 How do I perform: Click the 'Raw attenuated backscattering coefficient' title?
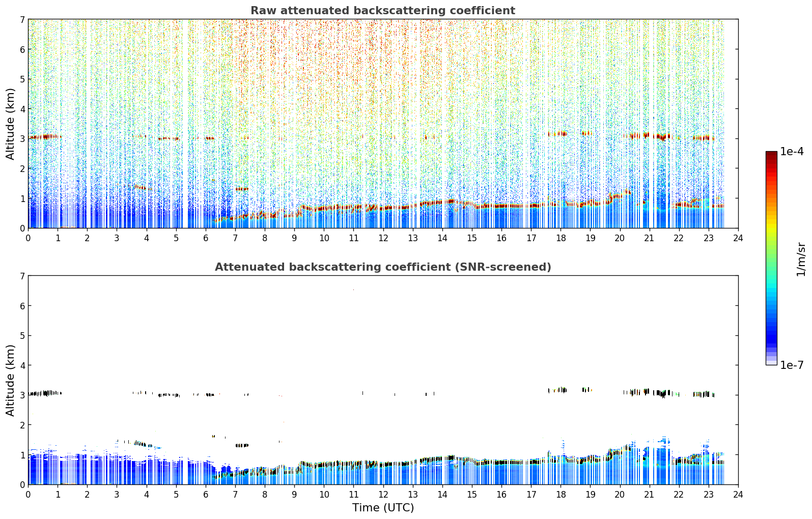(x=383, y=11)
